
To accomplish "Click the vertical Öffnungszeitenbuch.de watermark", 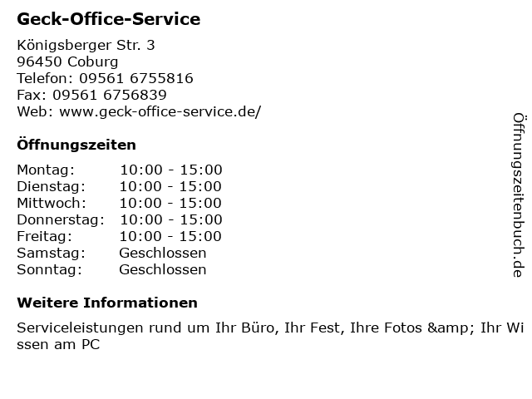I will pyautogui.click(x=519, y=195).
